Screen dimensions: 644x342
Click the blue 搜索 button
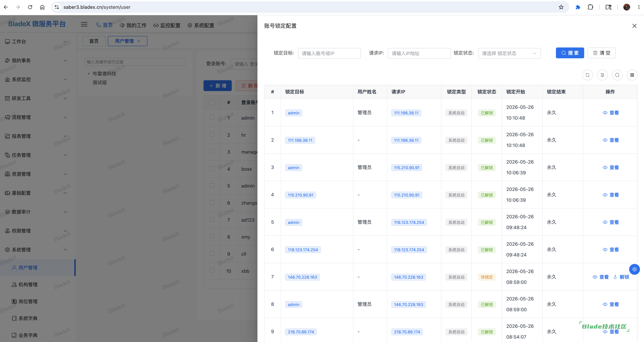tap(570, 53)
